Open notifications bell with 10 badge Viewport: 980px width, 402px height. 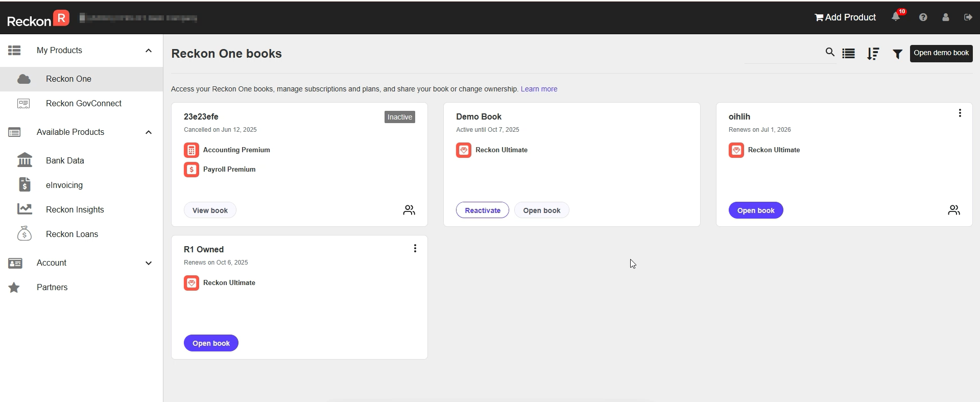[x=897, y=16]
